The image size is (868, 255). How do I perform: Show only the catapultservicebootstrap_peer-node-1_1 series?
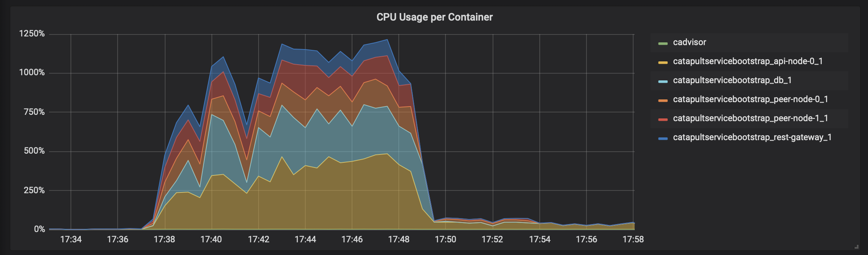pos(750,118)
